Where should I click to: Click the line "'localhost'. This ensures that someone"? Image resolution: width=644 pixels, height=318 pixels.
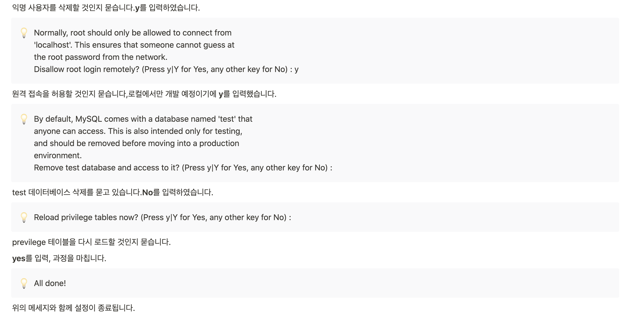pos(134,45)
